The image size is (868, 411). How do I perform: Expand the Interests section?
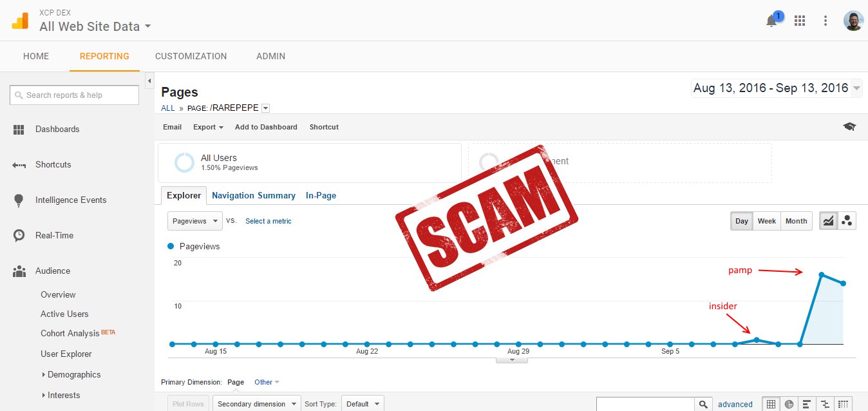61,396
